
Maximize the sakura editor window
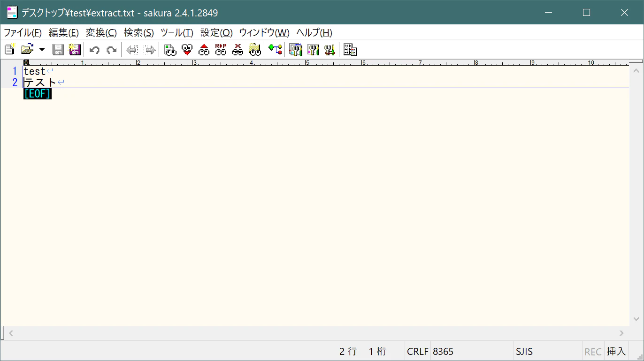tap(586, 13)
